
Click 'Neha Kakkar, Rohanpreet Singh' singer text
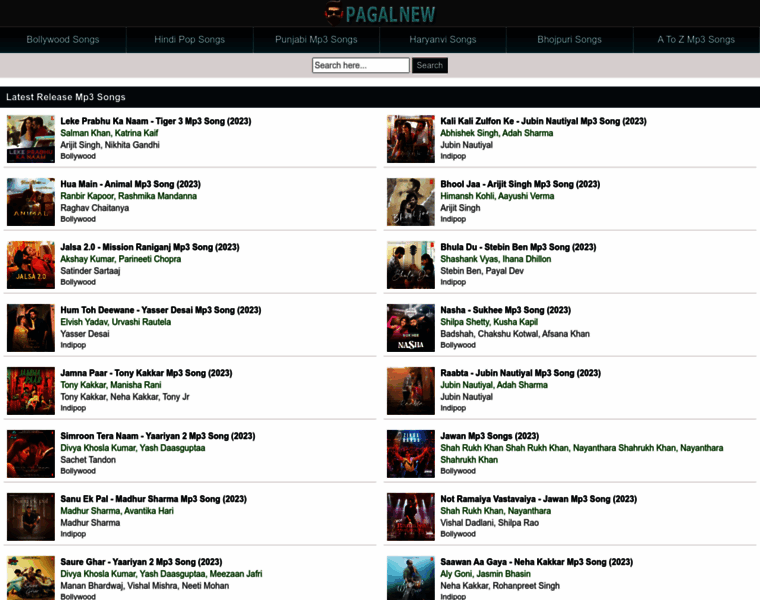[500, 586]
